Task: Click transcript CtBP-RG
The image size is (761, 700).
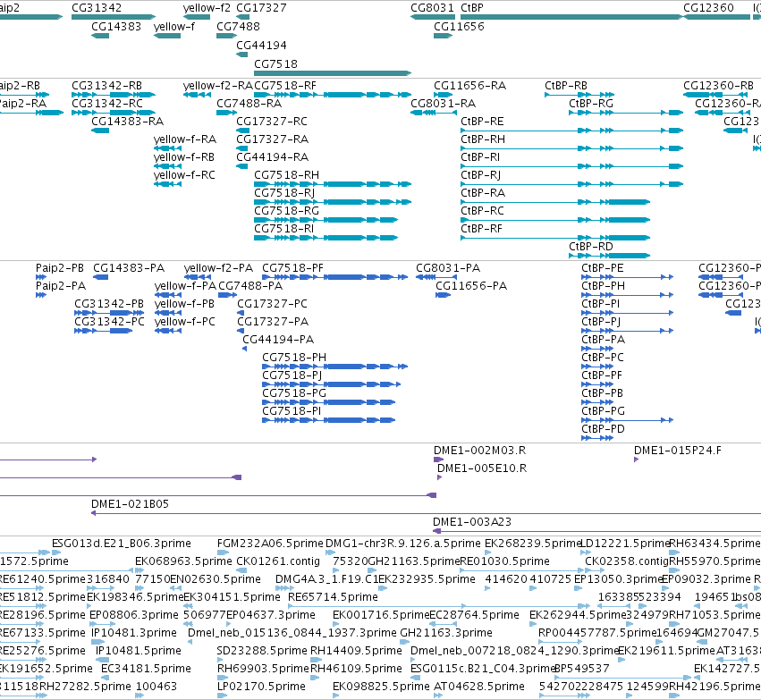Action: pyautogui.click(x=591, y=104)
